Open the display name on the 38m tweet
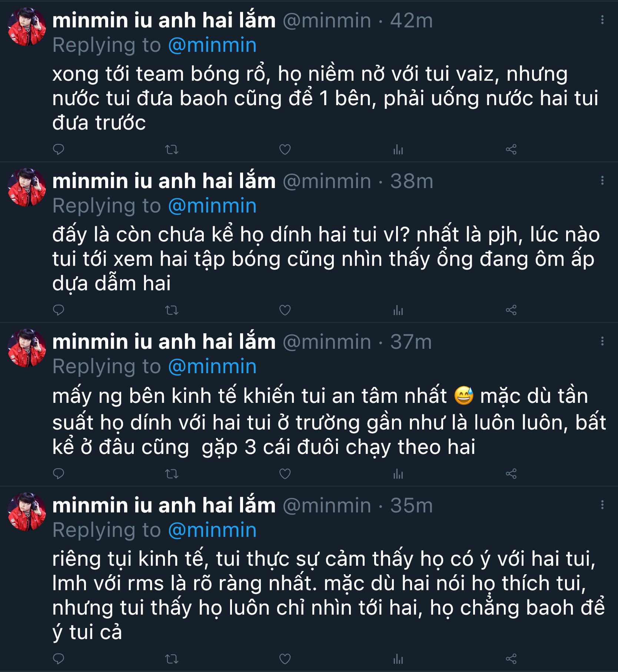 click(x=164, y=181)
